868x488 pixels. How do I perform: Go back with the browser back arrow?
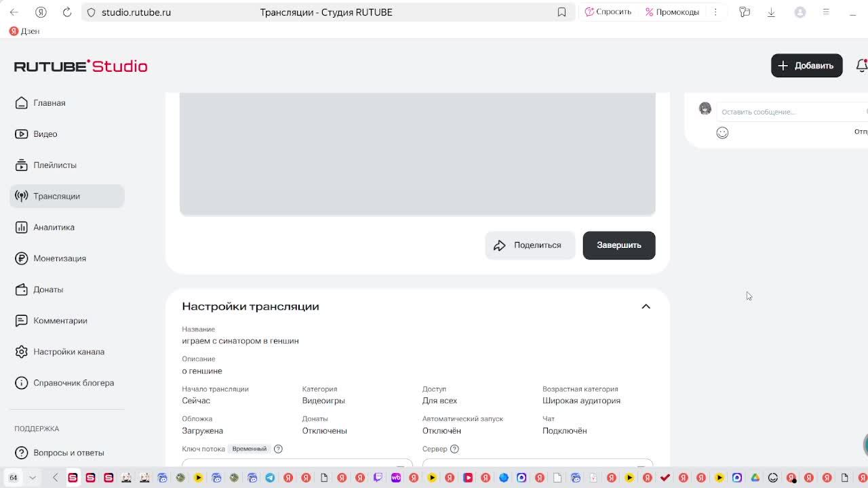tap(14, 12)
